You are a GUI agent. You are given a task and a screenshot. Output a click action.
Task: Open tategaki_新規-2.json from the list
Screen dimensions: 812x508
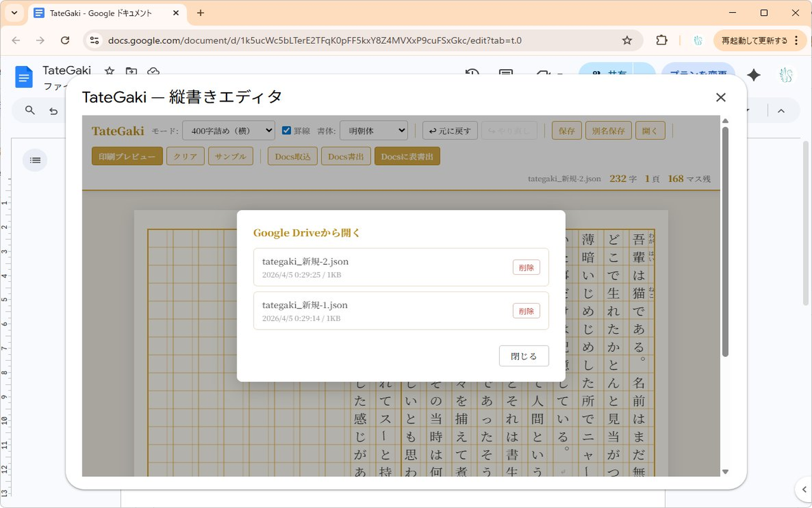point(401,267)
